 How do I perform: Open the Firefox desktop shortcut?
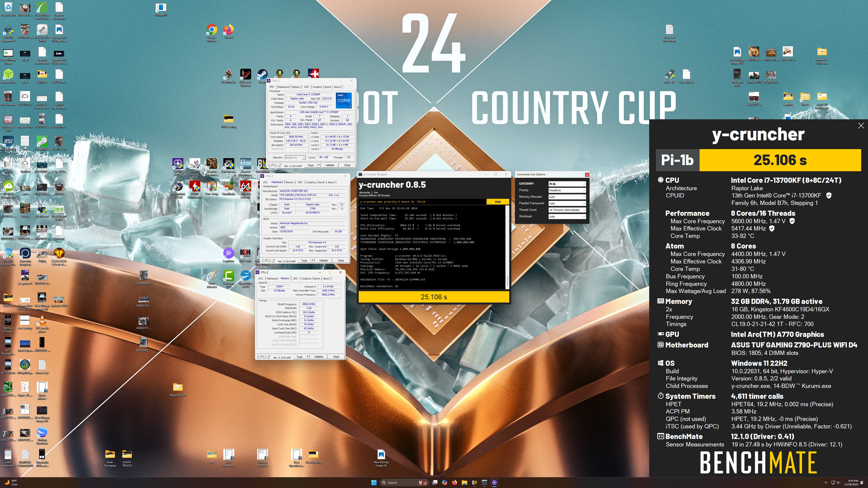tap(229, 31)
